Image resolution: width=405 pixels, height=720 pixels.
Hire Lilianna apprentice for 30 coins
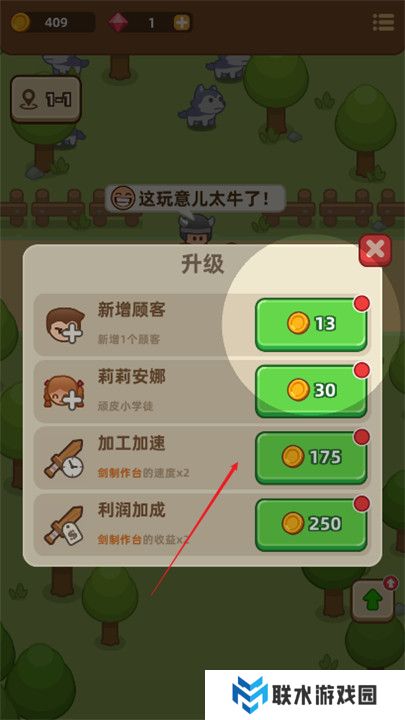(x=311, y=391)
